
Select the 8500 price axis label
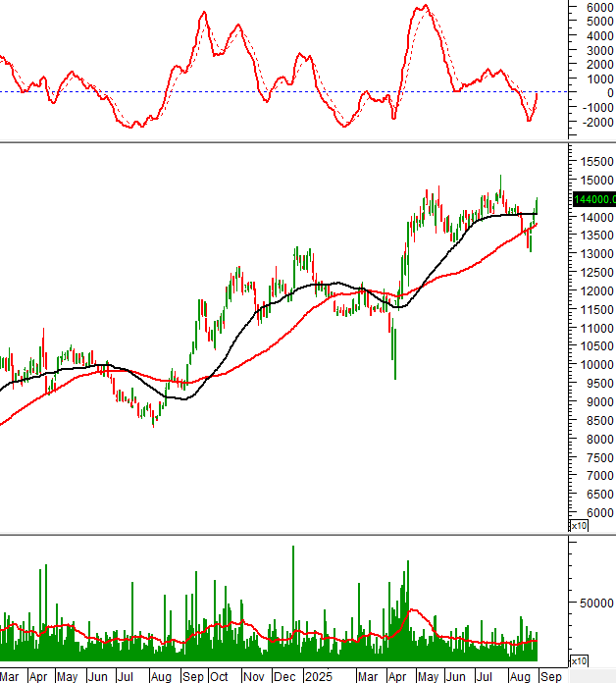click(600, 421)
